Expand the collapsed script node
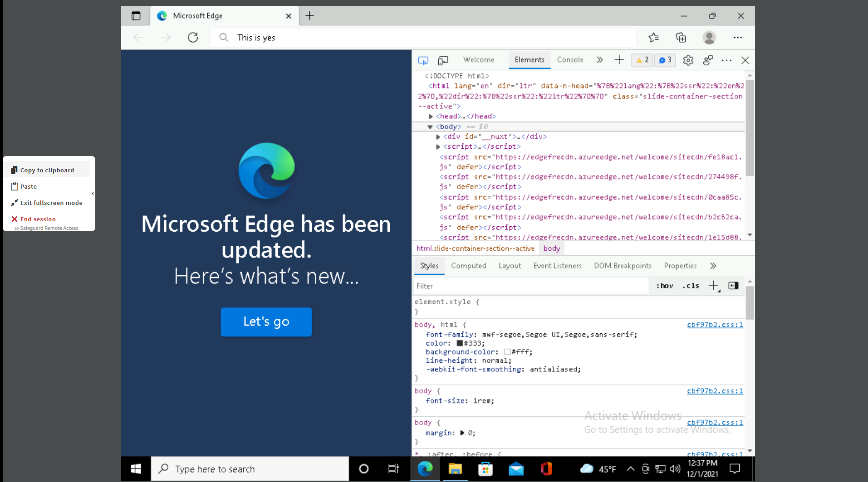The image size is (868, 482). [438, 147]
